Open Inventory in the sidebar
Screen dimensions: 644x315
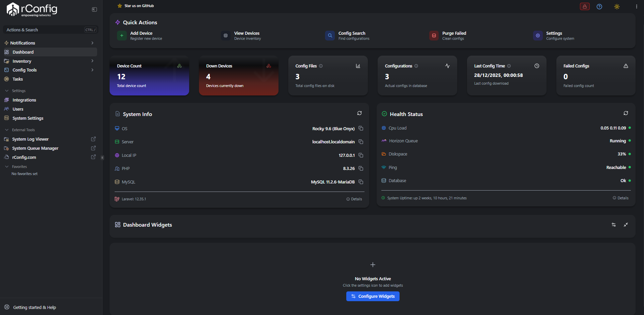coord(50,61)
